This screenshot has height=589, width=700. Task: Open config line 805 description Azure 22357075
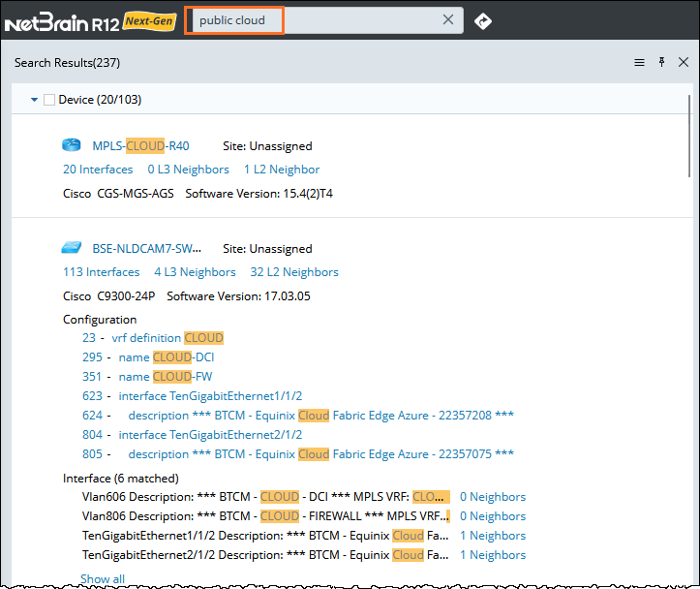[298, 453]
